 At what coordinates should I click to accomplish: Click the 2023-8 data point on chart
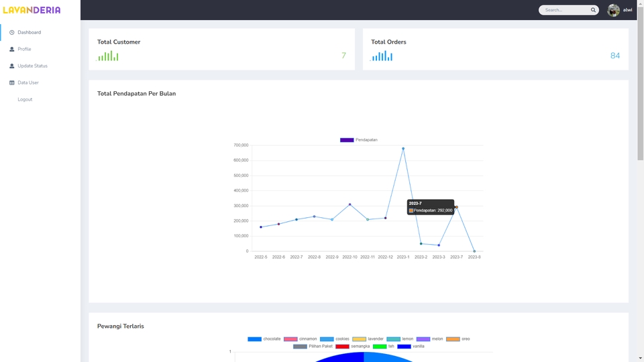coord(474,251)
